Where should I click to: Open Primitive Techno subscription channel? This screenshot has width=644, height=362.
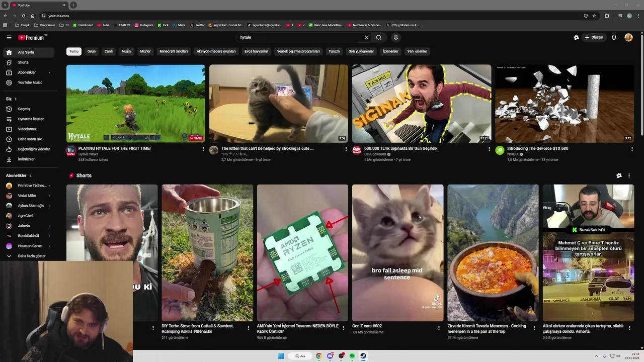28,186
